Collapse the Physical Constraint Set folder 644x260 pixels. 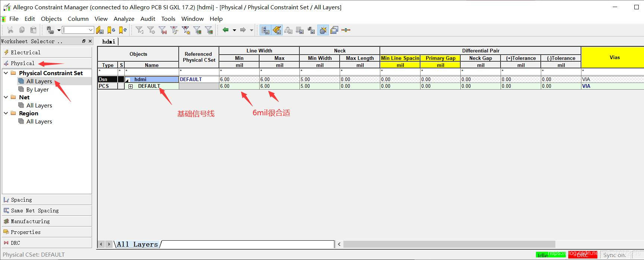(6, 73)
